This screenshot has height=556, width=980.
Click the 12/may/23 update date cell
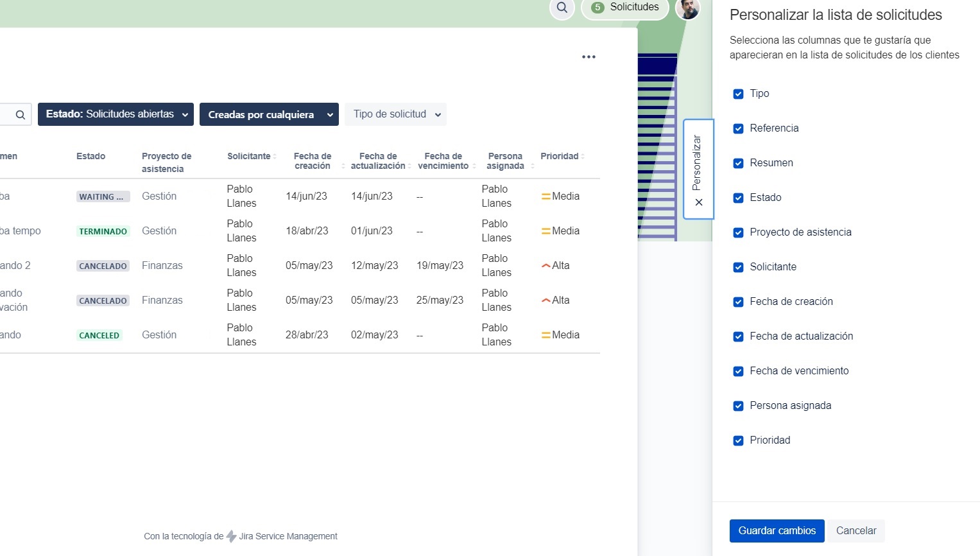[374, 266]
